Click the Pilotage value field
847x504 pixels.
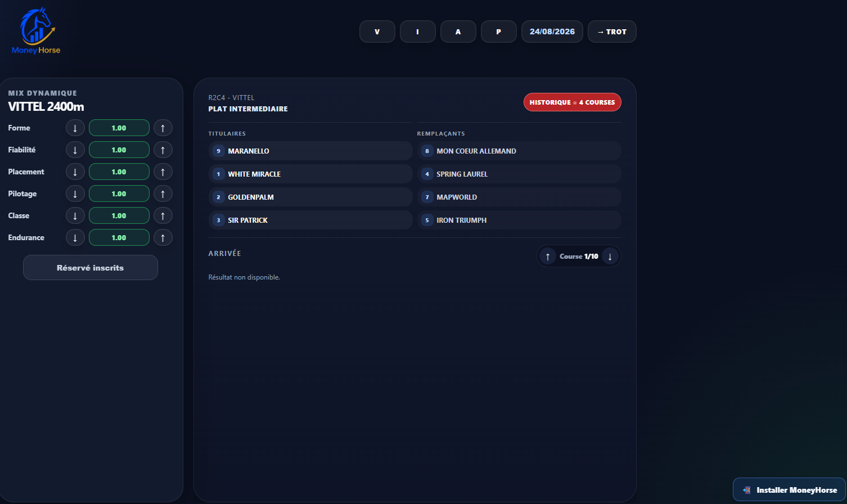point(119,193)
